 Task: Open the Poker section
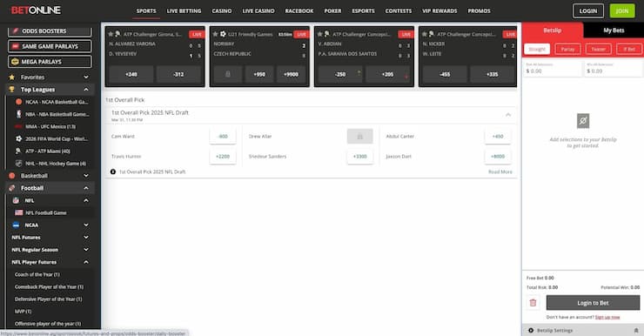332,11
